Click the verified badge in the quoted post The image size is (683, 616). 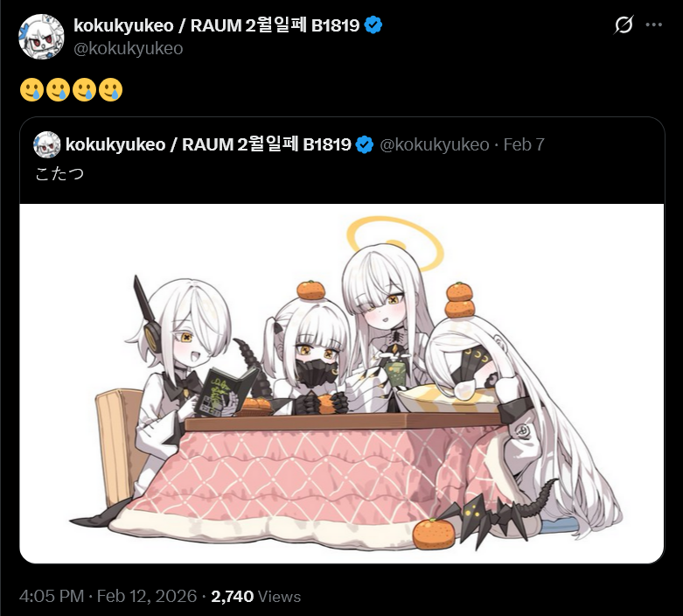pyautogui.click(x=364, y=144)
